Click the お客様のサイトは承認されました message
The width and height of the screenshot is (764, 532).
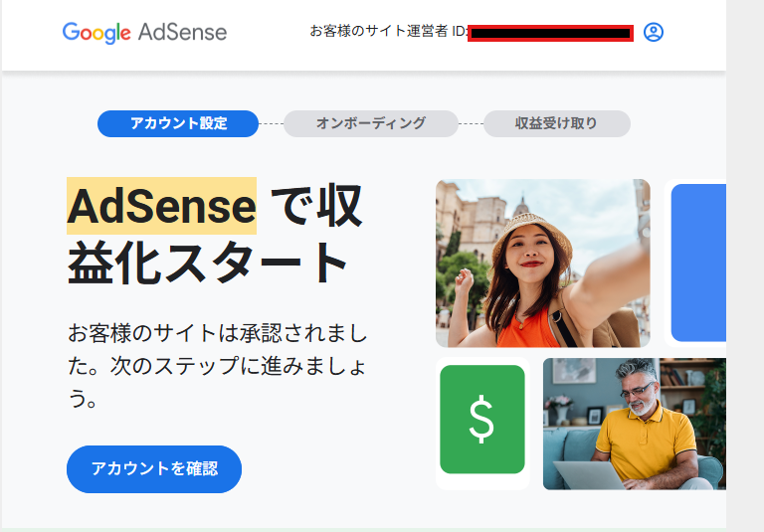pos(217,365)
